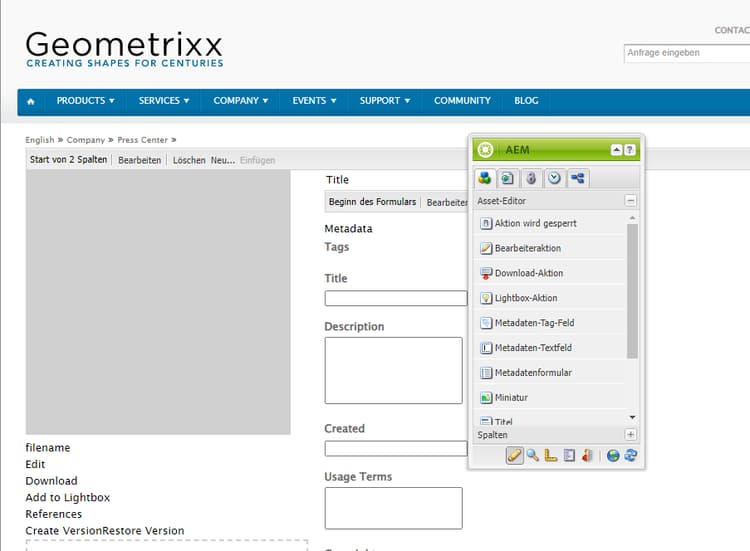Activate the Scaffolding icon in sidekick footer
The width and height of the screenshot is (750, 551).
click(569, 455)
